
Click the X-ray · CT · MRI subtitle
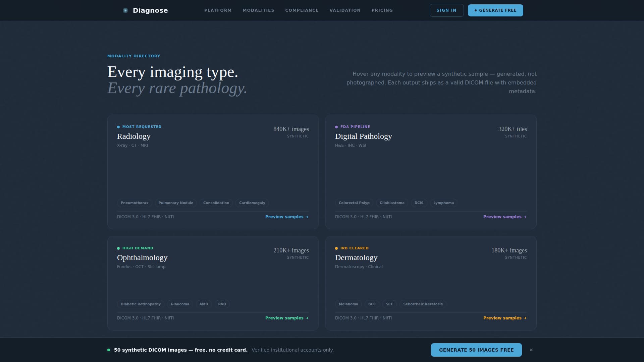pos(132,145)
